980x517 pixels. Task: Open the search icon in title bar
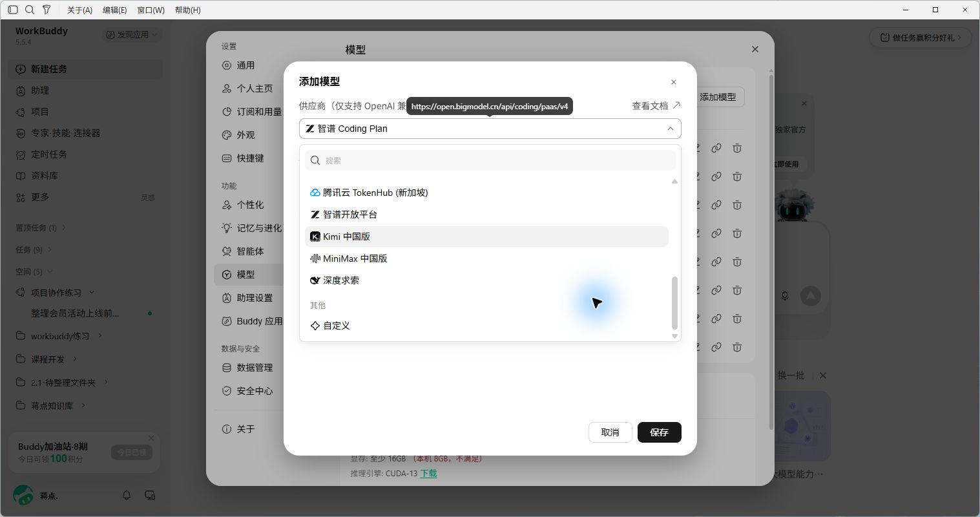[x=30, y=10]
